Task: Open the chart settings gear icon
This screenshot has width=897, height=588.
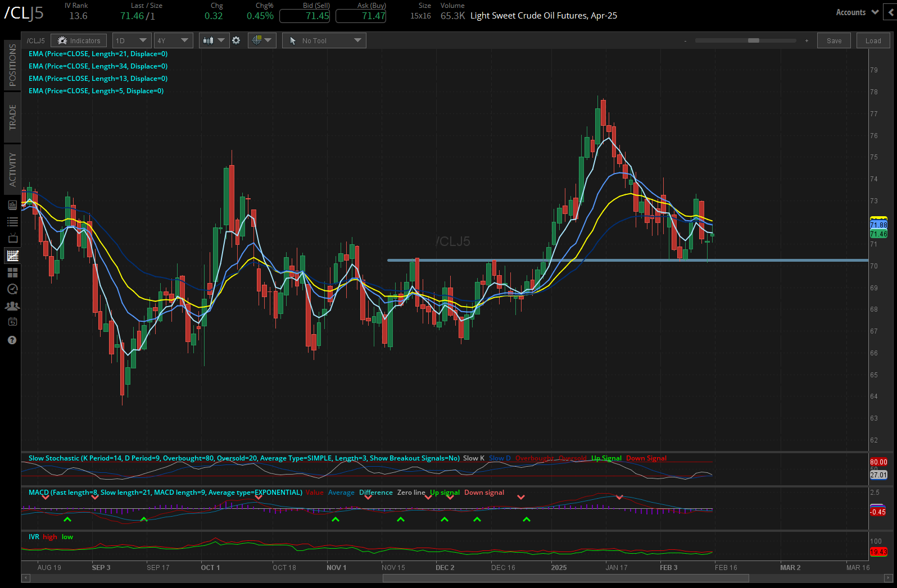Action: [x=236, y=40]
